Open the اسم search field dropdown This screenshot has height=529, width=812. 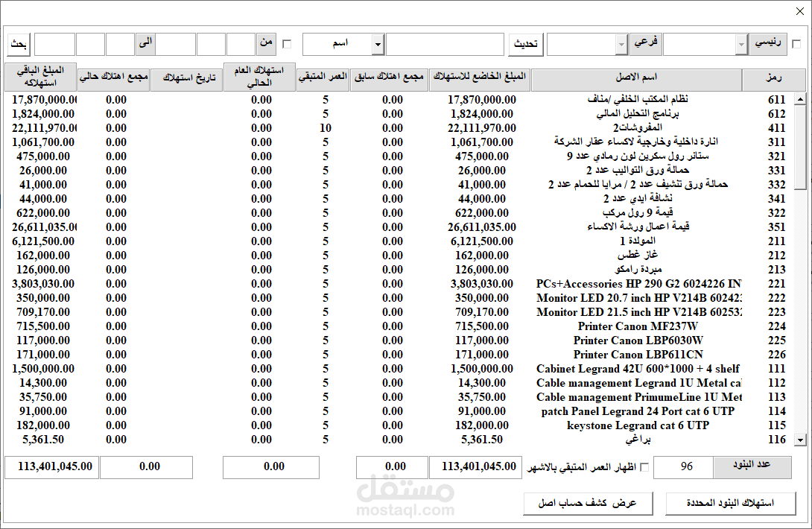pos(378,45)
